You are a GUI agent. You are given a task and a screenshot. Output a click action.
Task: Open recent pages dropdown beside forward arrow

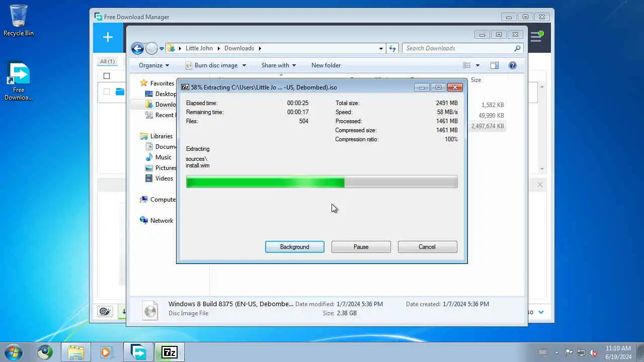[162, 49]
